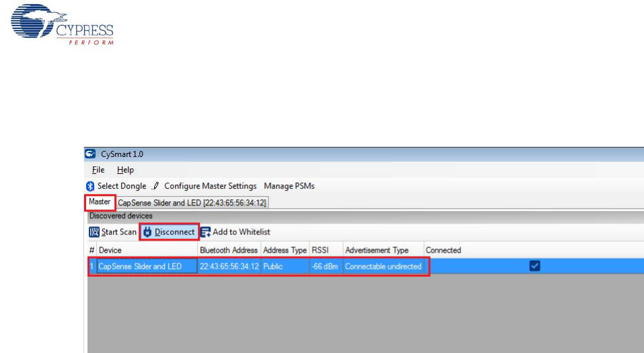Open the Help menu
644x353 pixels.
pos(125,170)
